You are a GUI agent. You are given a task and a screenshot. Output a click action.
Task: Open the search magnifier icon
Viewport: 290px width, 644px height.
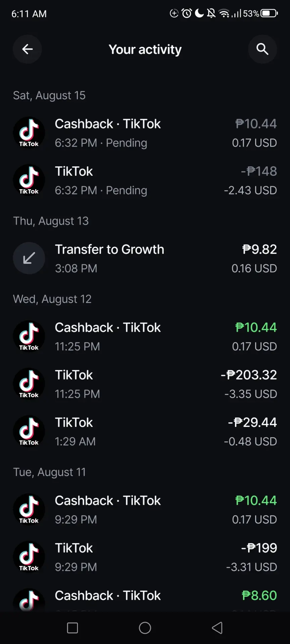tap(262, 49)
